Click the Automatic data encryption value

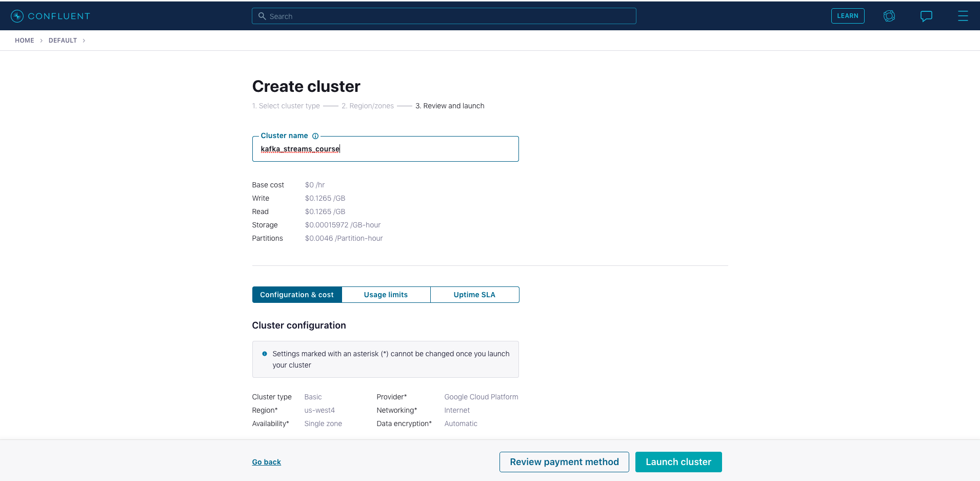pyautogui.click(x=461, y=424)
